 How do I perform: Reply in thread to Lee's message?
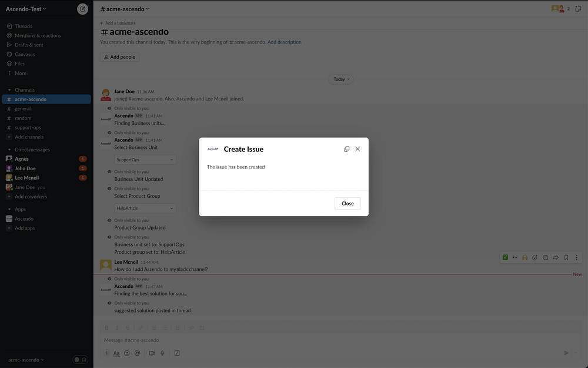point(545,257)
